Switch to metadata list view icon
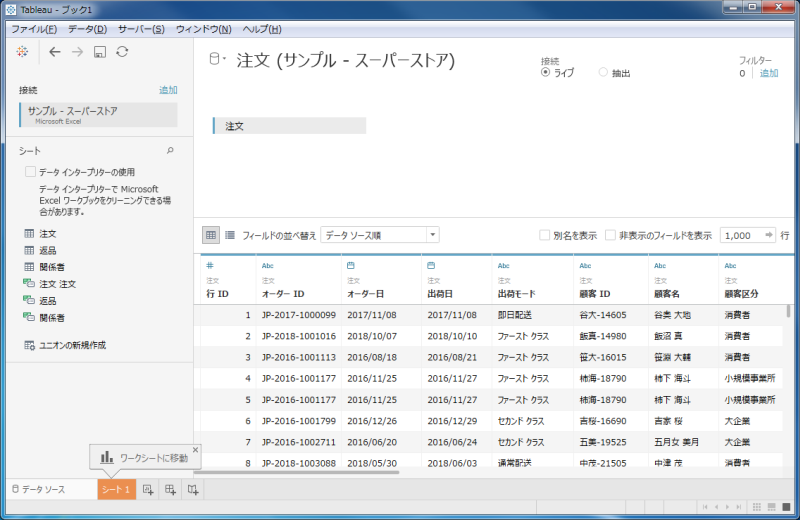This screenshot has width=800, height=520. coord(230,235)
